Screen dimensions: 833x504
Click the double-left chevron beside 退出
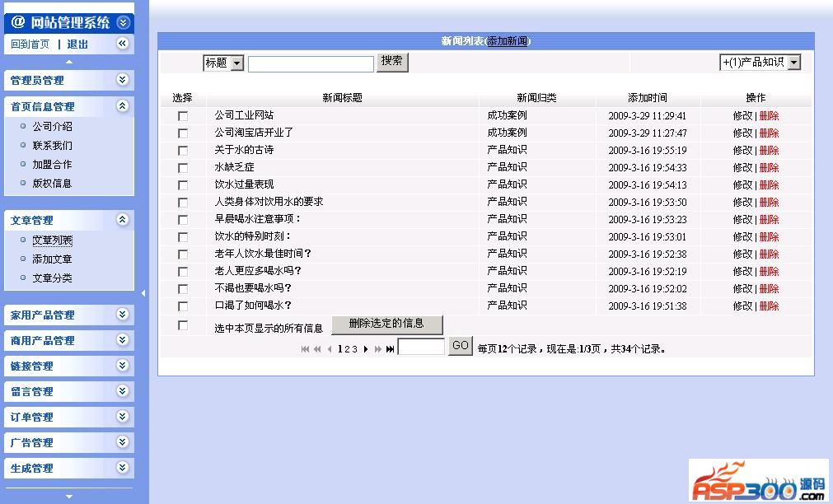click(x=122, y=44)
